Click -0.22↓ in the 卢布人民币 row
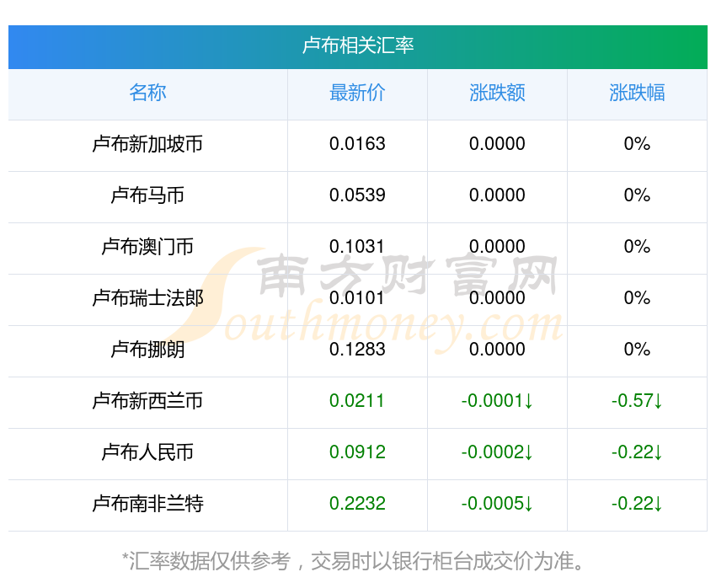The image size is (716, 588). (637, 452)
